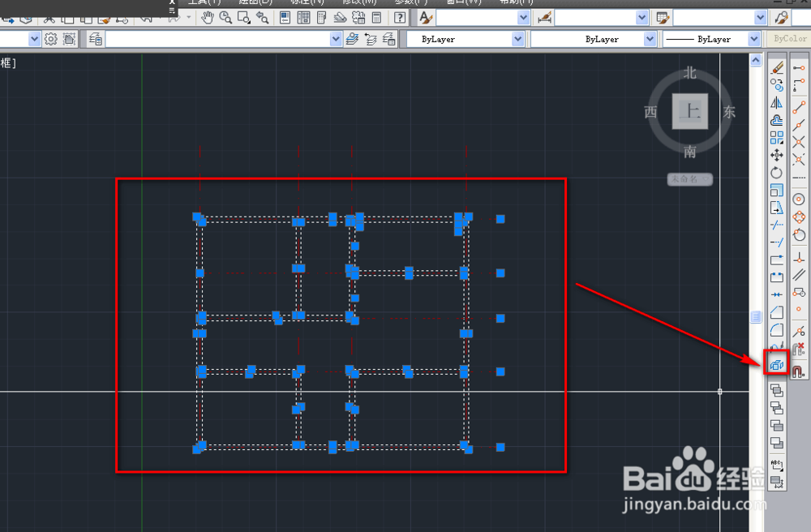Viewport: 811px width, 532px height.
Task: Open the ByLayer color control dropdown
Action: [x=517, y=39]
